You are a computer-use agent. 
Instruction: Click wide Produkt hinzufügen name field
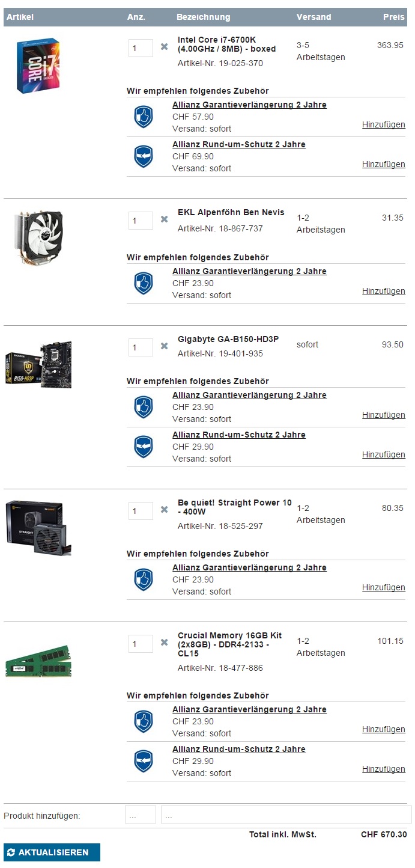coord(286,815)
